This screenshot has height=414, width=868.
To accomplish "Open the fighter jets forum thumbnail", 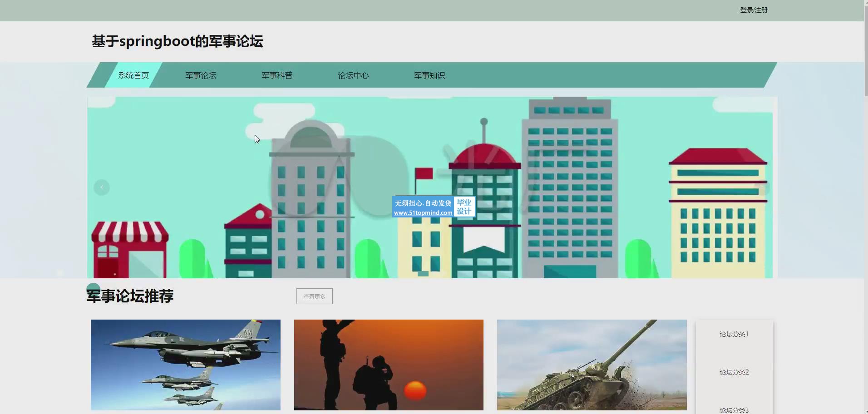I will click(x=186, y=365).
